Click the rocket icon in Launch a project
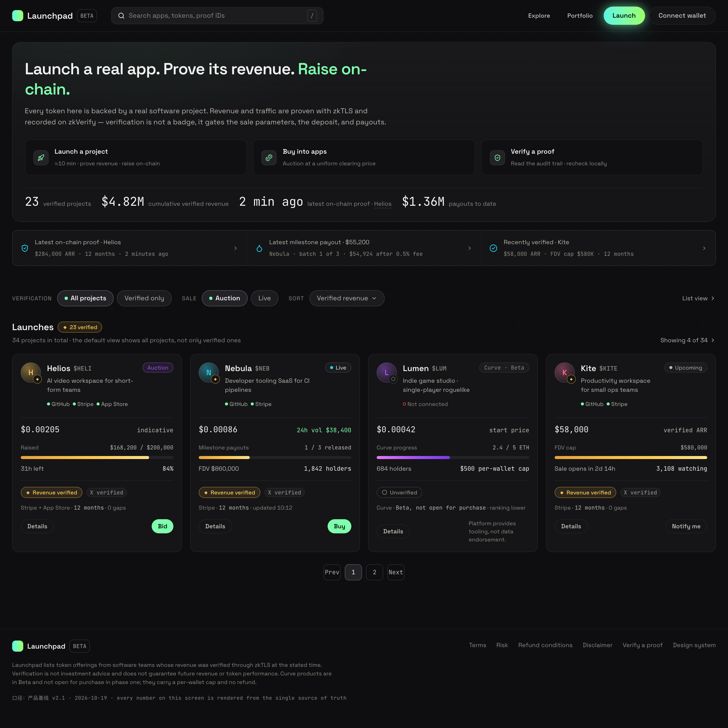 coord(41,157)
